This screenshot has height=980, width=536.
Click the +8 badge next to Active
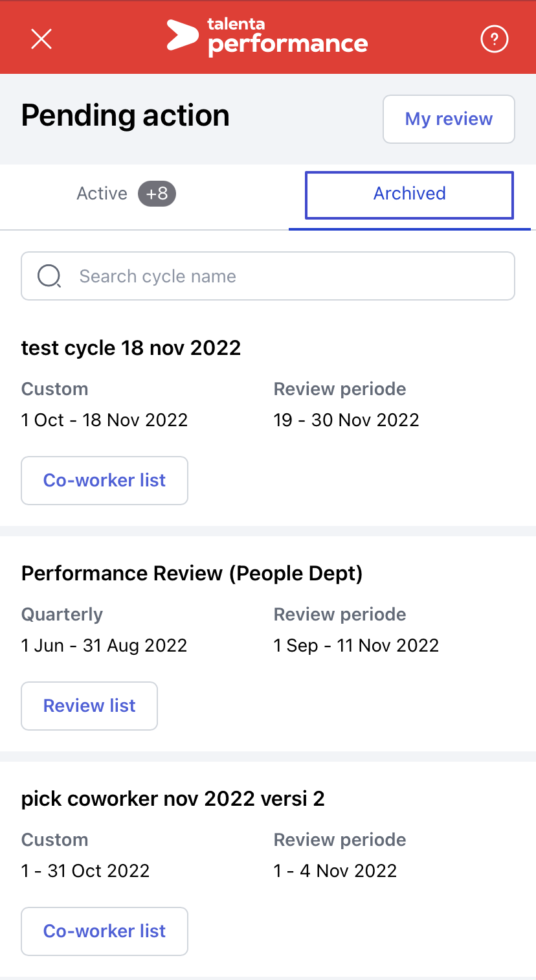tap(157, 194)
